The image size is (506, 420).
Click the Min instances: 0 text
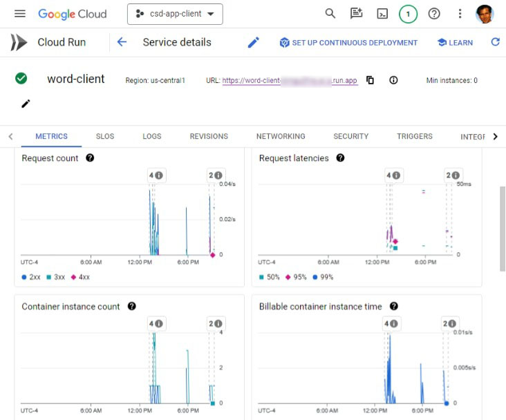pos(452,80)
